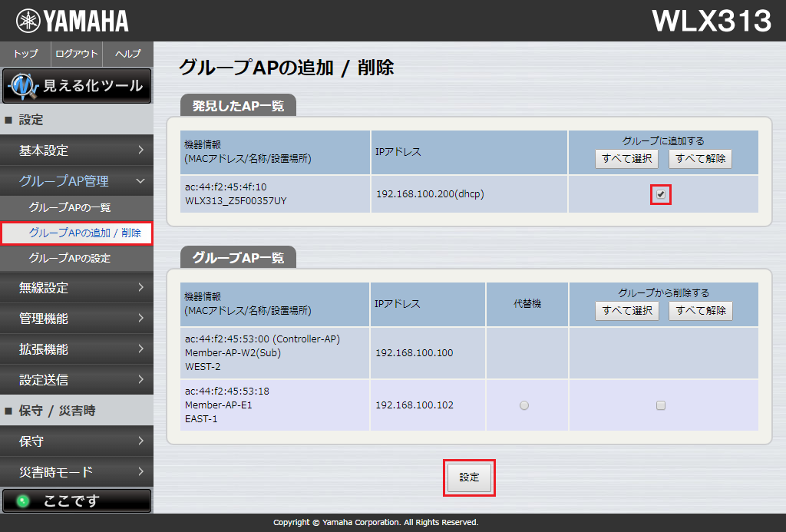Expand the 基本設定 sidebar menu
This screenshot has height=532, width=786.
77,150
